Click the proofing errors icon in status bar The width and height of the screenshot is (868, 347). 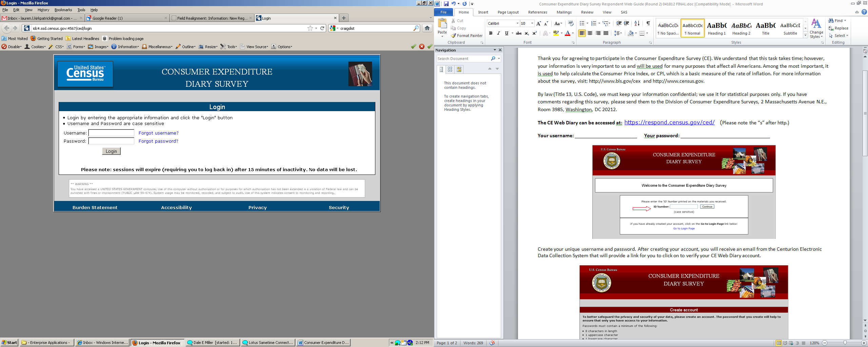tap(492, 343)
